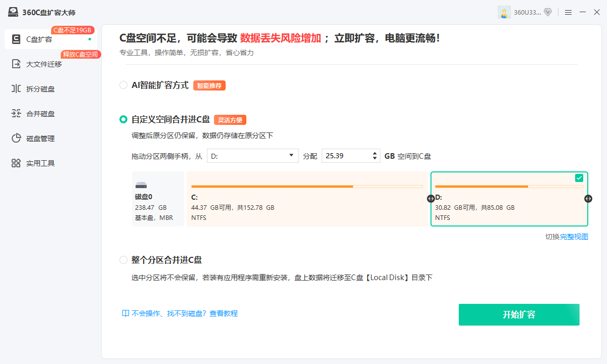Decrease allocated GB with down arrow

(x=375, y=159)
